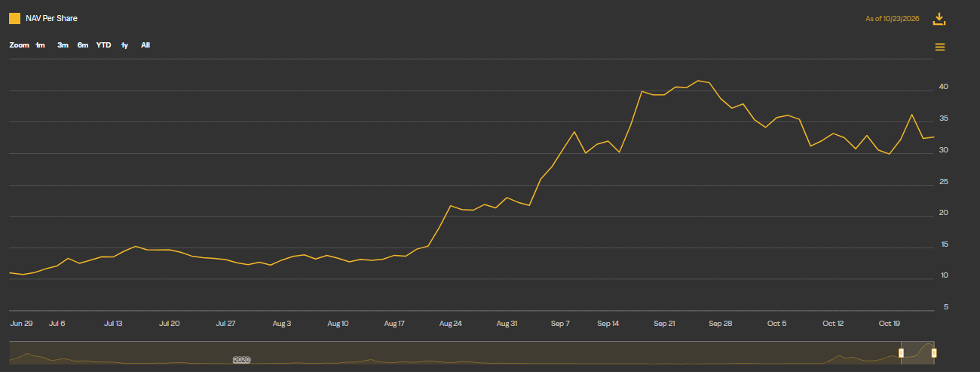The width and height of the screenshot is (980, 372).
Task: Click the 'Aug 17' axis label
Action: 394,323
